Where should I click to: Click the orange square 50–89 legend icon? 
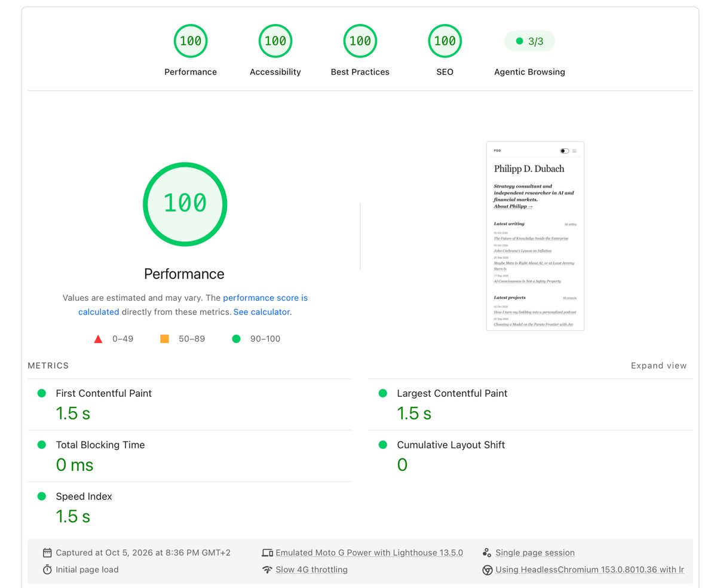pos(164,339)
